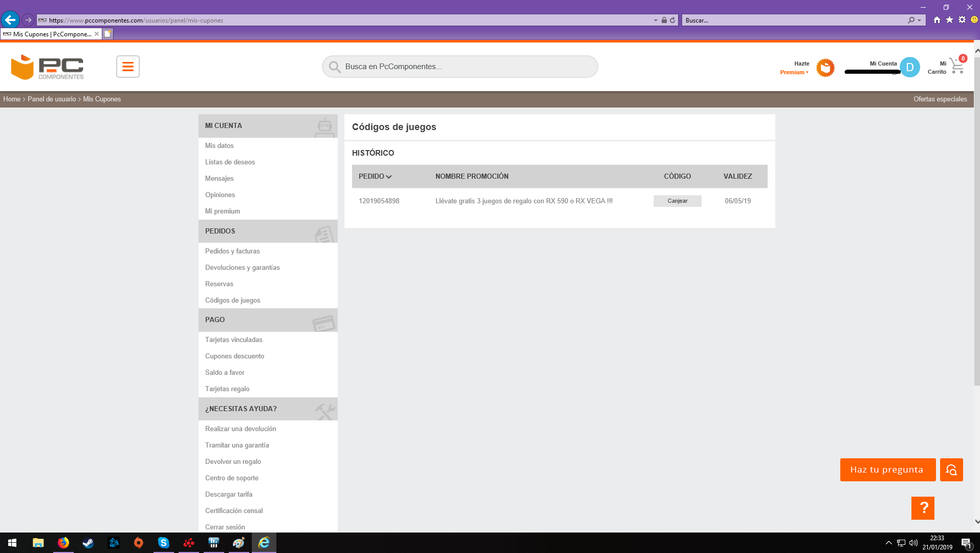The width and height of the screenshot is (980, 553).
Task: Click Home breadcrumb link
Action: pos(12,99)
